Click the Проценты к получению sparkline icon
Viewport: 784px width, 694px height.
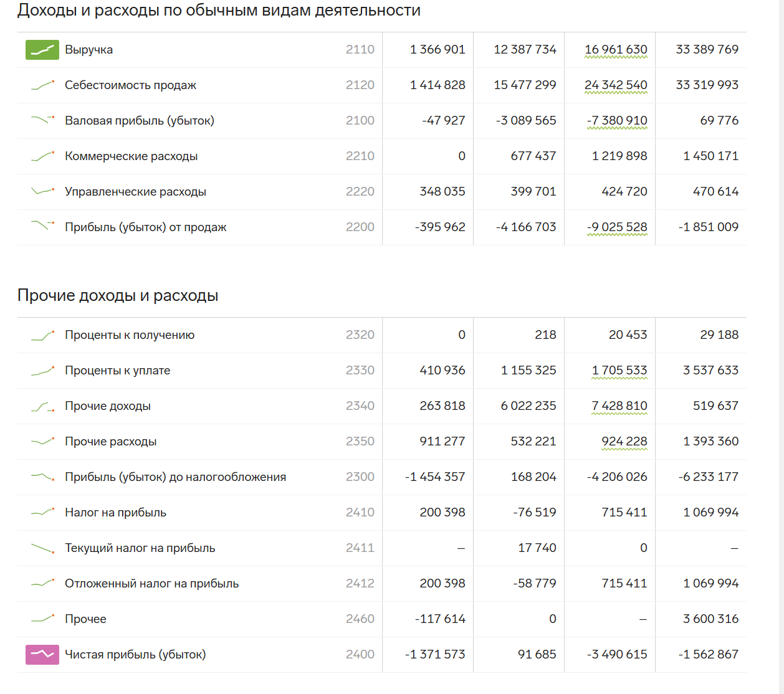pyautogui.click(x=42, y=335)
